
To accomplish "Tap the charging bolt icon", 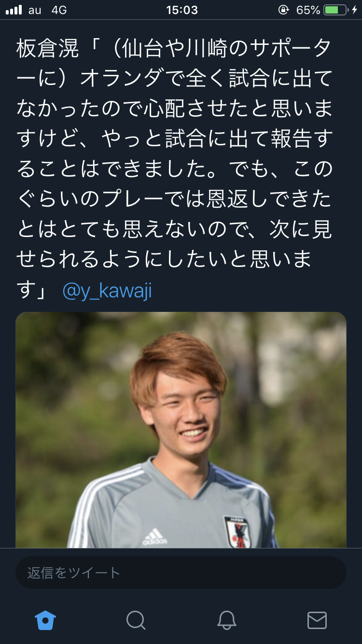I will click(x=354, y=10).
